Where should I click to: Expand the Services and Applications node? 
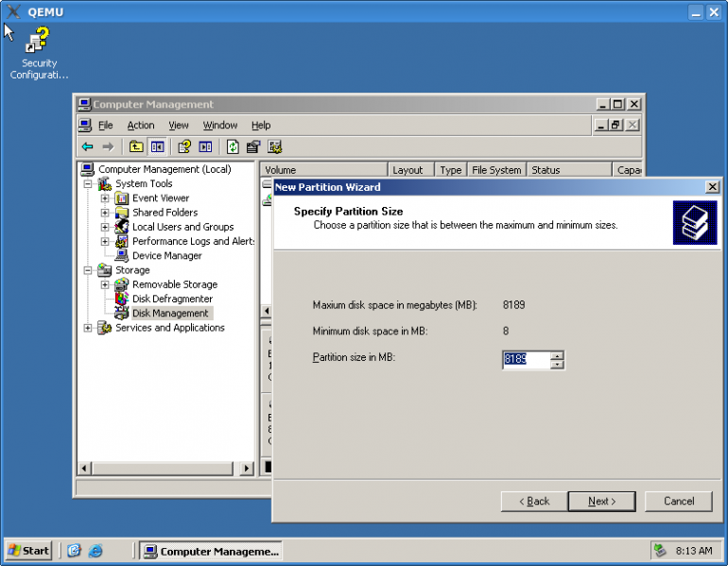pos(88,328)
